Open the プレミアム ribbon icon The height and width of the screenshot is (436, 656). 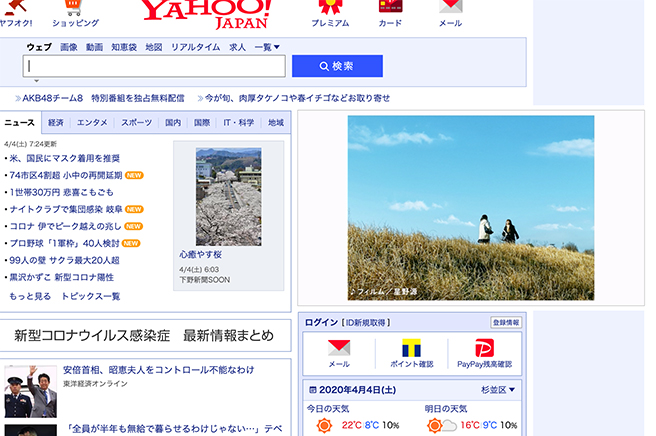point(330,7)
